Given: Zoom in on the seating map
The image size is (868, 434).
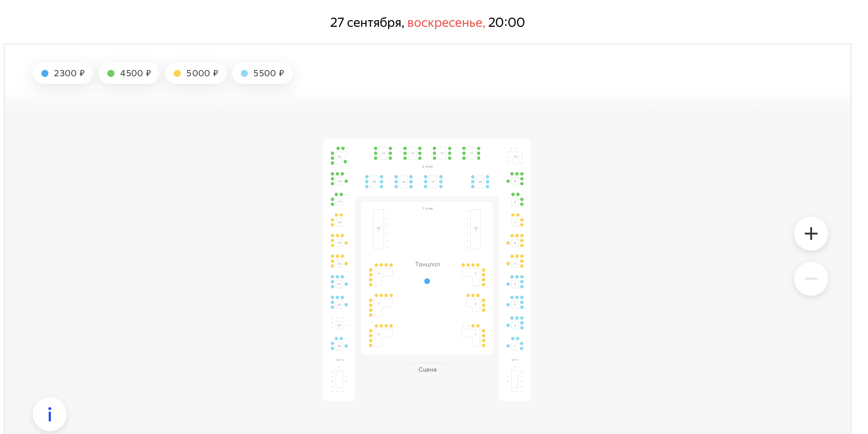Looking at the screenshot, I should (811, 234).
